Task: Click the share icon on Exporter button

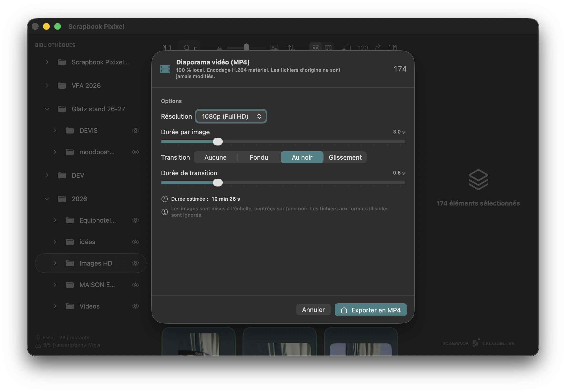Action: (x=344, y=310)
